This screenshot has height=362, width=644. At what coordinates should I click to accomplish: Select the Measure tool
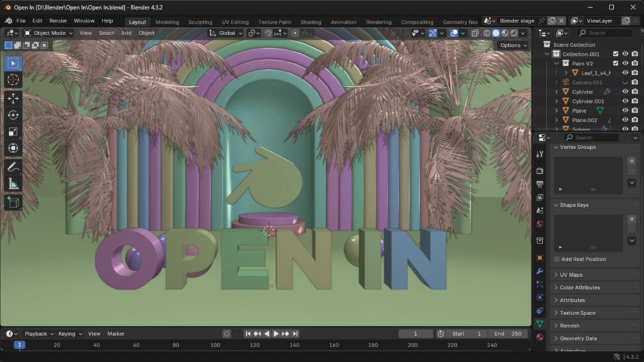point(13,184)
